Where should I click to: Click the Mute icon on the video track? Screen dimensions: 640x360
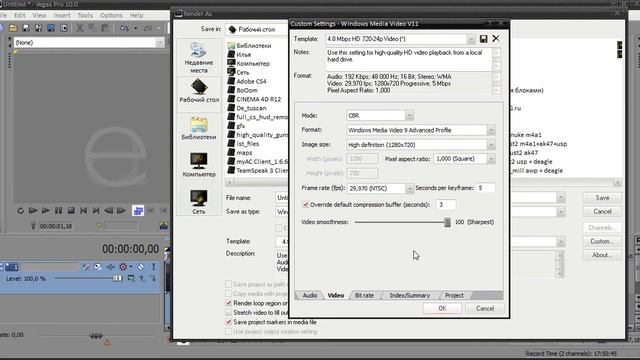pyautogui.click(x=140, y=267)
